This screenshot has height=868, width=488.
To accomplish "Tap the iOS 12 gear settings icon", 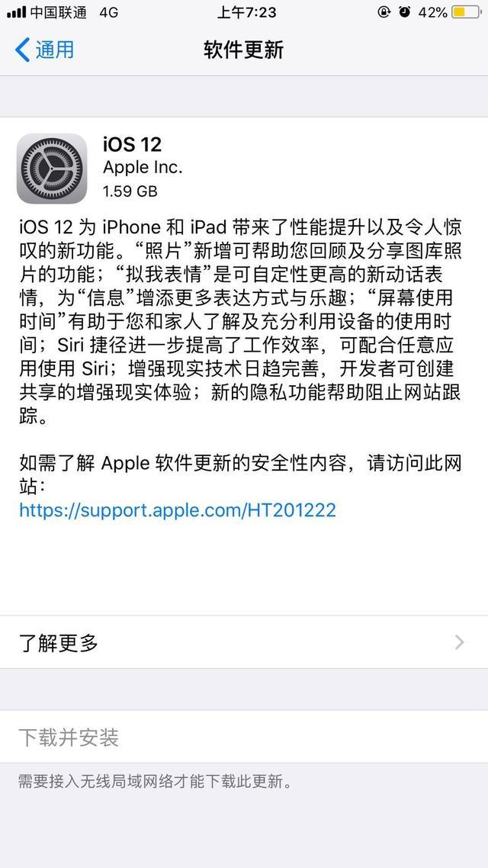I will [52, 169].
